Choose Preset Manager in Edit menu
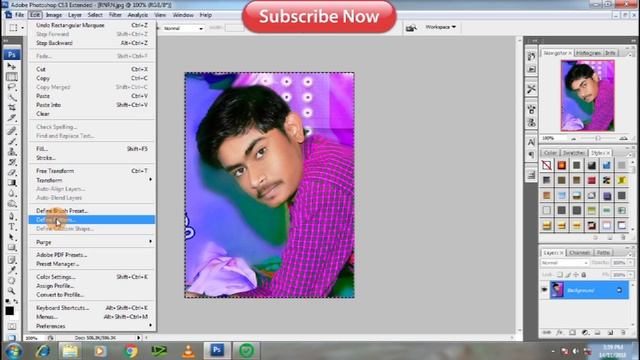This screenshot has width=640, height=360. click(x=92, y=264)
